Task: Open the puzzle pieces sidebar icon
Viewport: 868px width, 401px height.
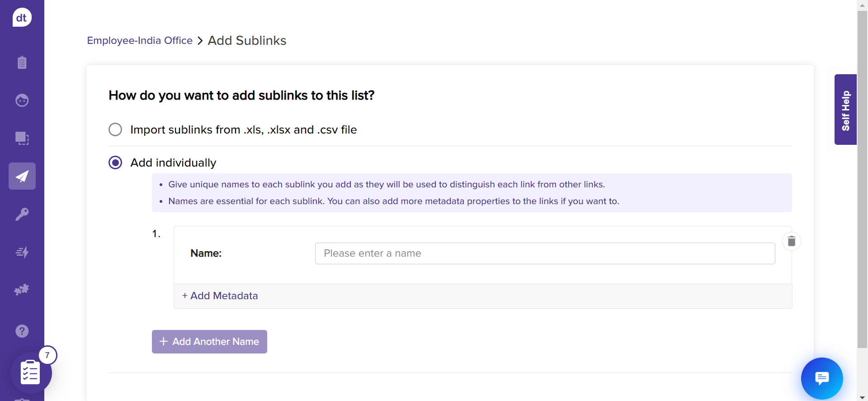Action: [x=22, y=290]
